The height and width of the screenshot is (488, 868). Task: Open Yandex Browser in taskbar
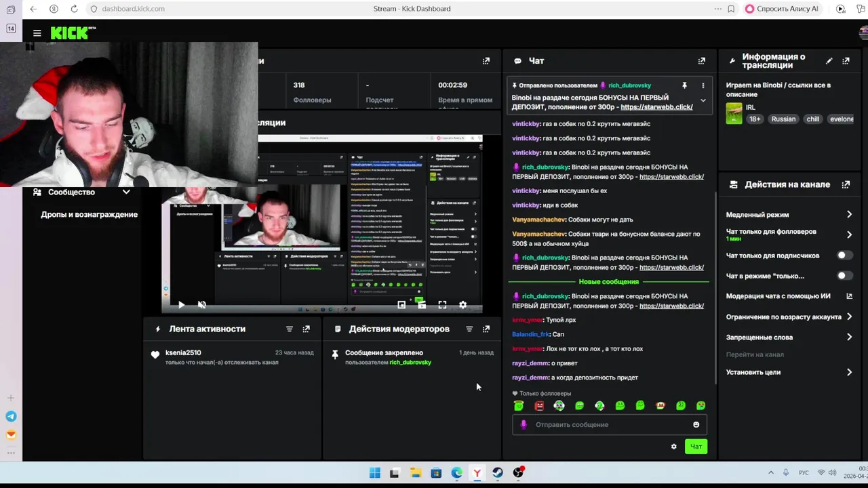point(477,473)
